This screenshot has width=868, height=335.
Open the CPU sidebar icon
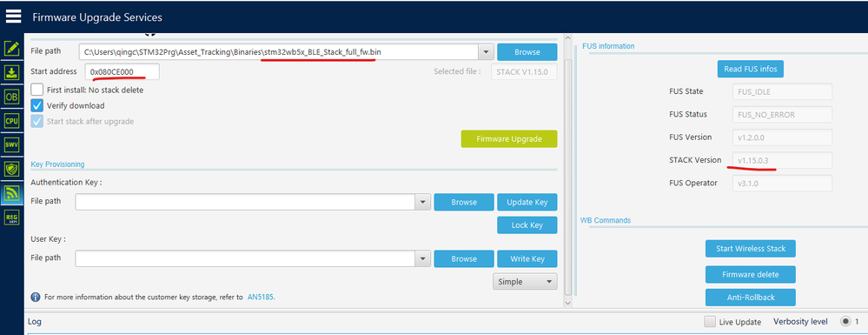(x=11, y=120)
